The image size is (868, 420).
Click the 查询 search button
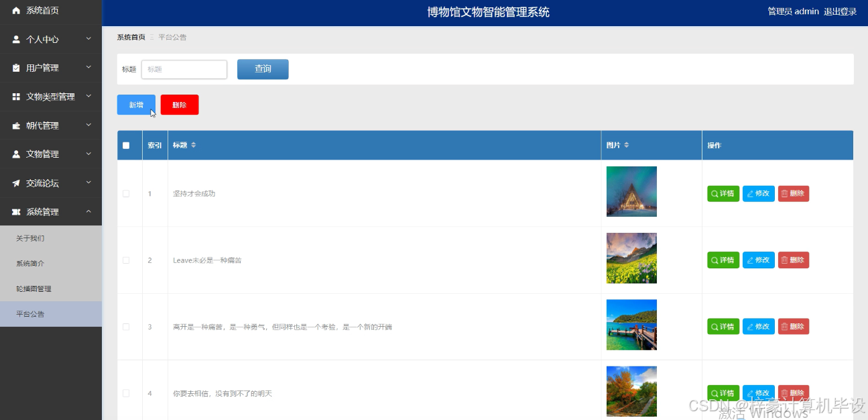click(263, 69)
